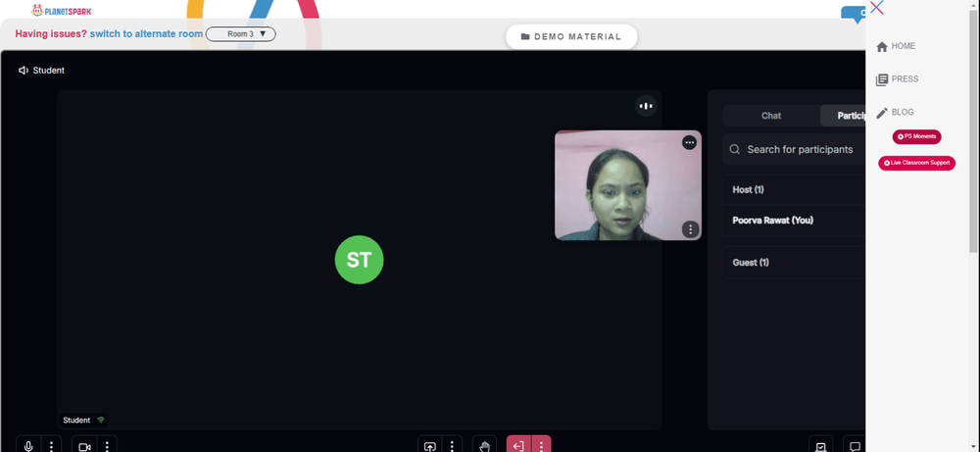Click switch to alternate room link

146,33
